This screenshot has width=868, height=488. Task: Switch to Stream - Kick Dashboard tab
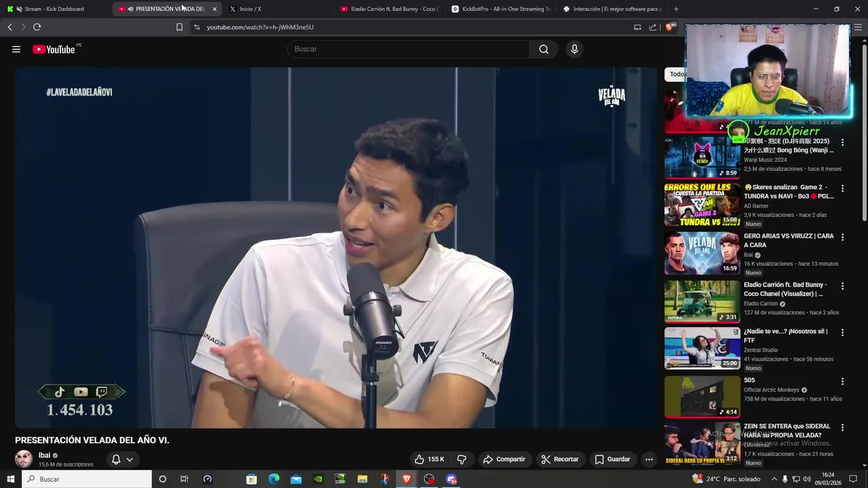pos(54,9)
